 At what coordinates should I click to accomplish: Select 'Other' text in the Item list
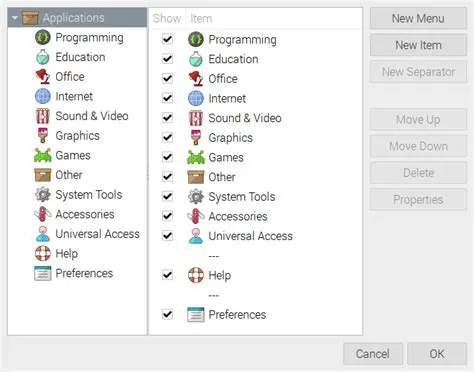pyautogui.click(x=222, y=177)
